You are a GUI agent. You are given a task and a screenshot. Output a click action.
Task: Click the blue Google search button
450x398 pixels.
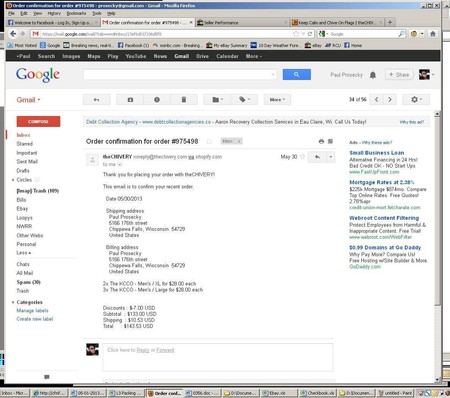click(x=297, y=74)
